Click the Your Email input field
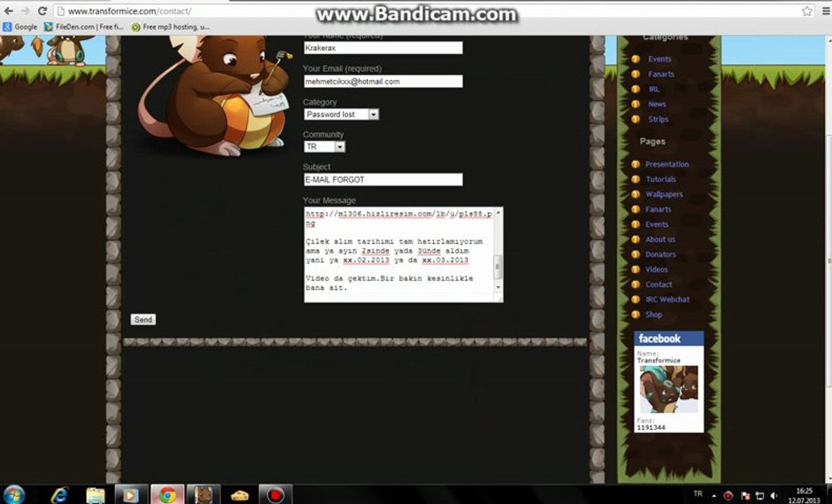Screen dimensions: 832x504 tap(383, 81)
